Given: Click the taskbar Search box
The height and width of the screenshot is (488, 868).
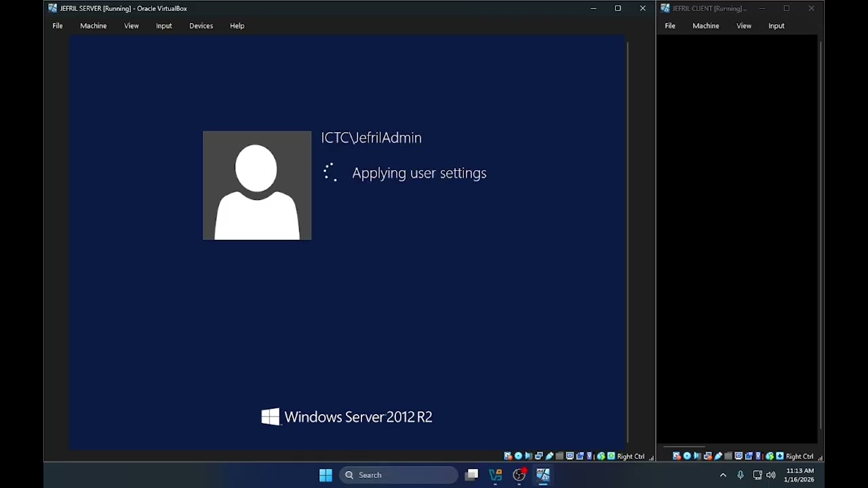Looking at the screenshot, I should [399, 475].
